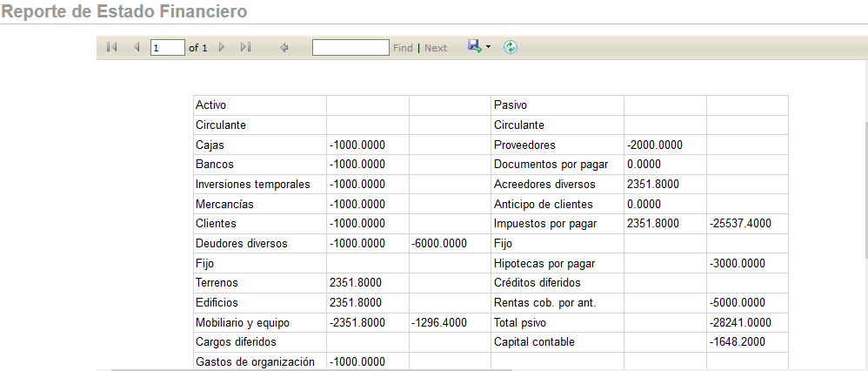The image size is (868, 371).
Task: Click the vertical scrollbar on the right
Action: pyautogui.click(x=865, y=189)
